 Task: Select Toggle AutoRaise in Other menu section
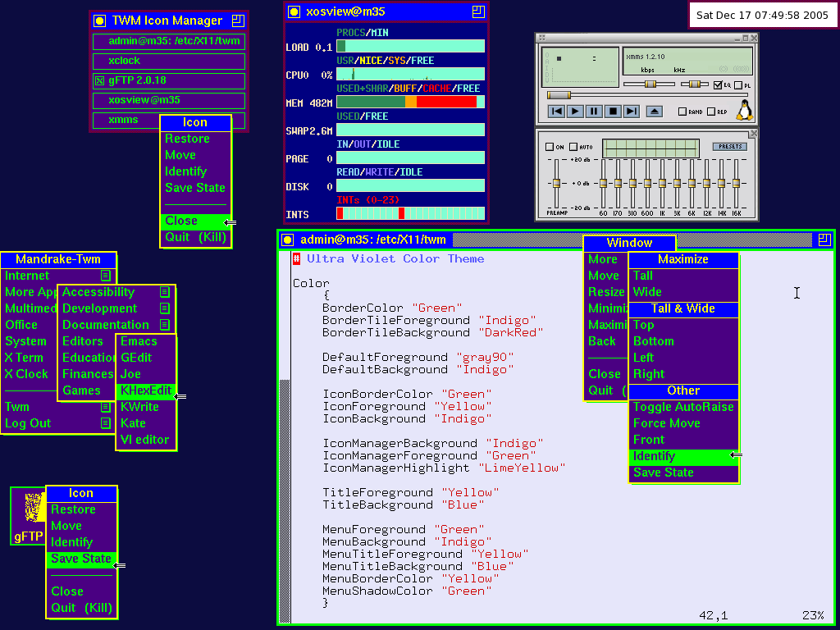pos(683,407)
